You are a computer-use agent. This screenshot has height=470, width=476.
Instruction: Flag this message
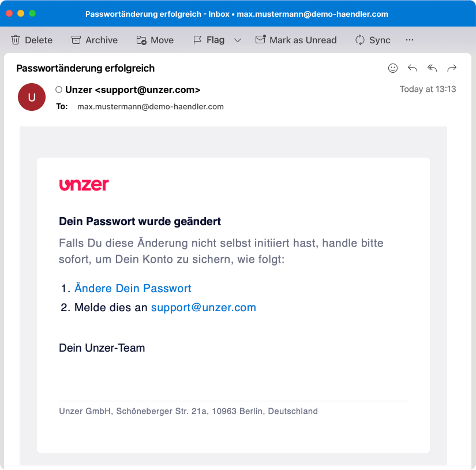click(x=209, y=40)
